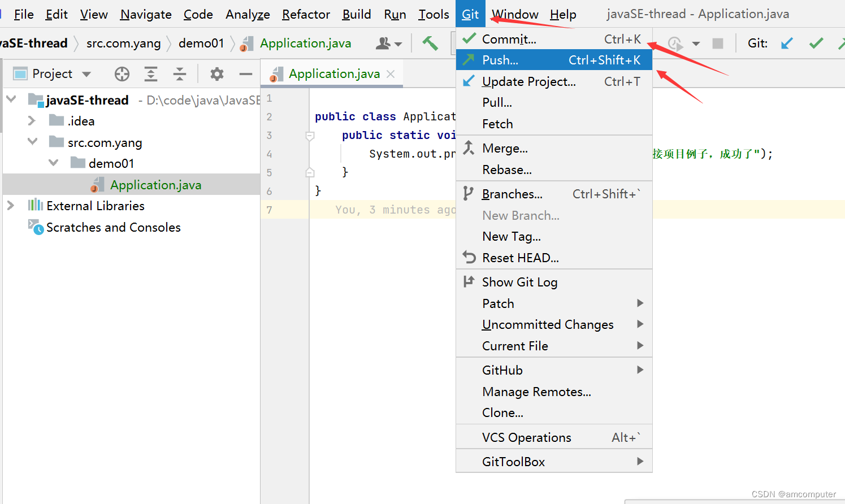Click the External Libraries icon in tree
845x504 pixels.
click(36, 205)
